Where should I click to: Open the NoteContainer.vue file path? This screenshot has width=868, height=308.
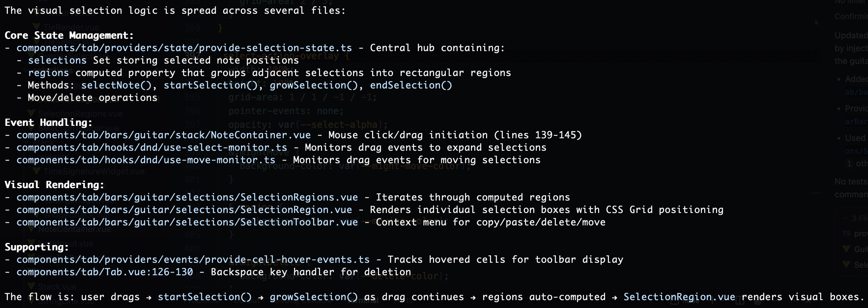tap(163, 135)
